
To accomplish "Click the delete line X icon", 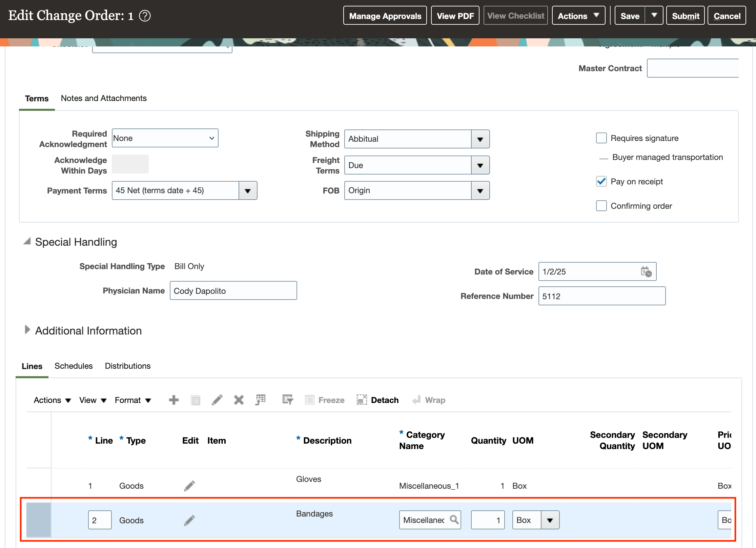I will pyautogui.click(x=239, y=400).
